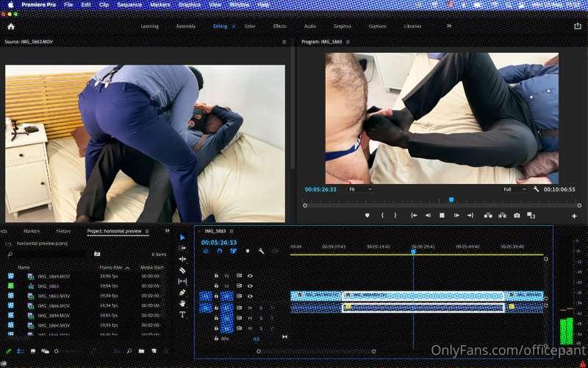Screen dimensions: 588x368
Task: Open the Sequence menu
Action: tap(129, 5)
